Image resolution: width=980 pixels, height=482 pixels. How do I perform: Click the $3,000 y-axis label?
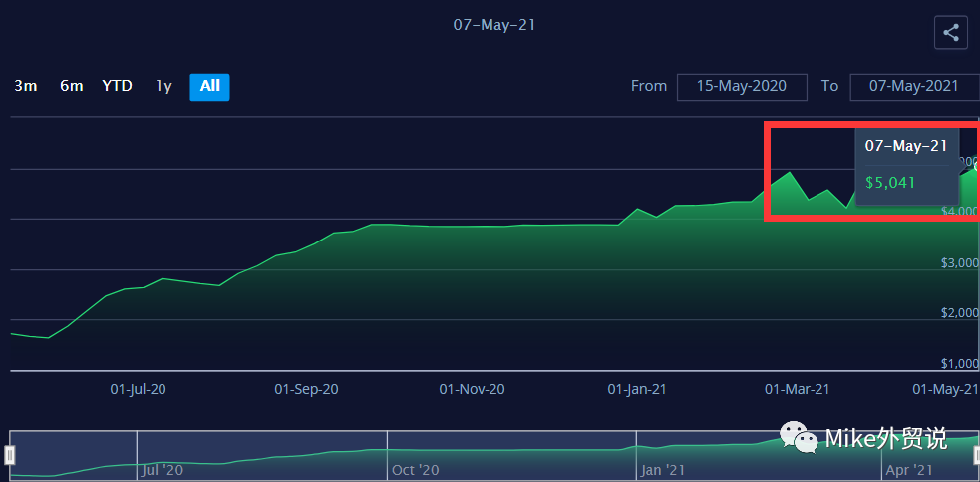960,262
